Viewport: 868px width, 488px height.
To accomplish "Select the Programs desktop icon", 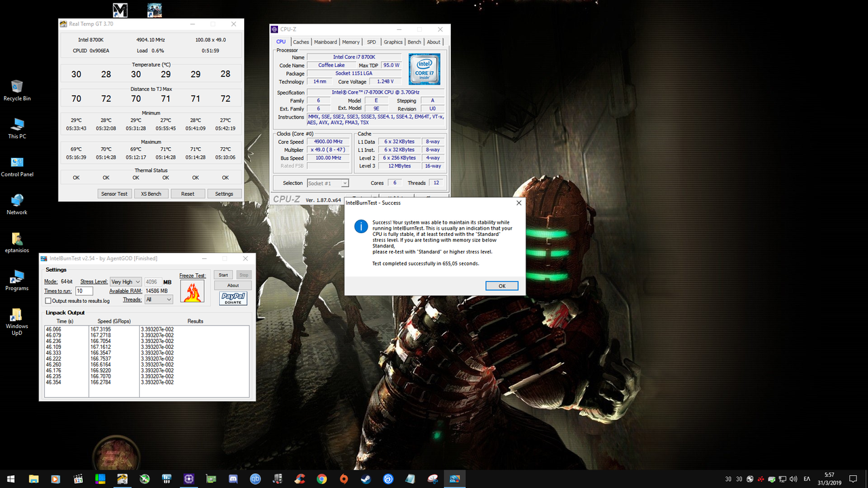I will 17,280.
